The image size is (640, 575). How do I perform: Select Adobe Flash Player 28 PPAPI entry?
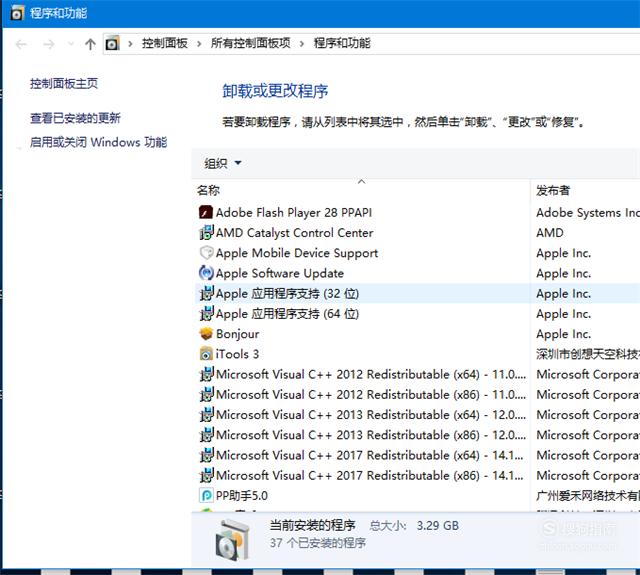tap(294, 212)
